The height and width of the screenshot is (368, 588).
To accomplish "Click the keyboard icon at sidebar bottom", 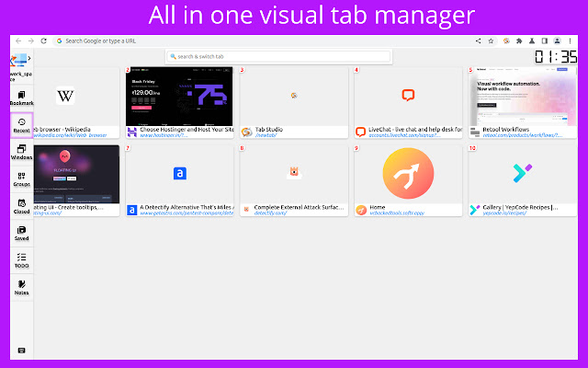I will click(x=22, y=351).
